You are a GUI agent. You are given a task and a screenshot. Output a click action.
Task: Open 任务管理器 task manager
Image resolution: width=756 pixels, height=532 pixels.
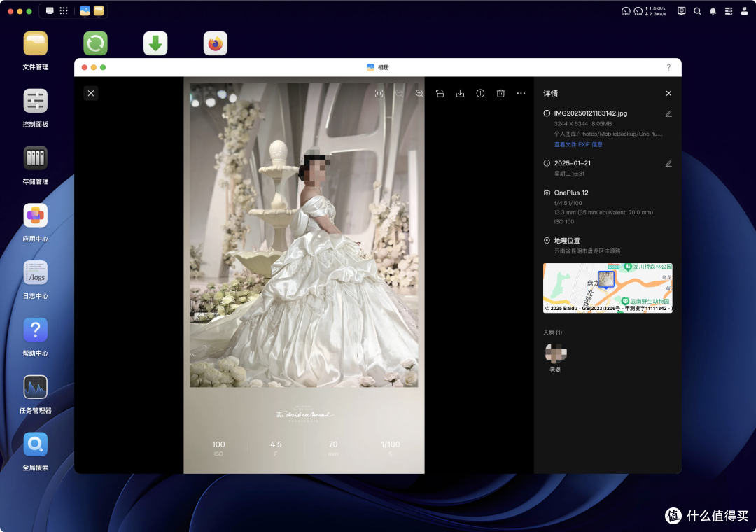coord(35,395)
